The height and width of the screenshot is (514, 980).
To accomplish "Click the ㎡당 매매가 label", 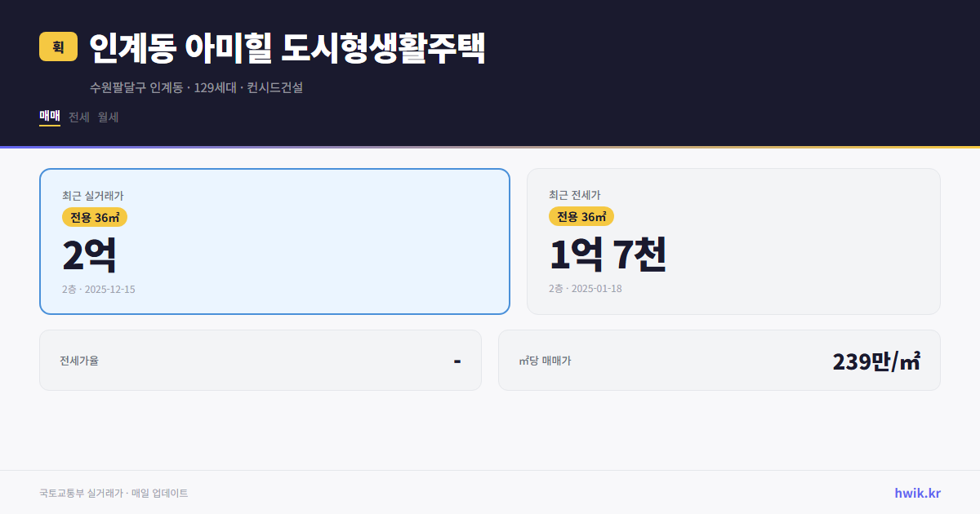I will (x=544, y=360).
